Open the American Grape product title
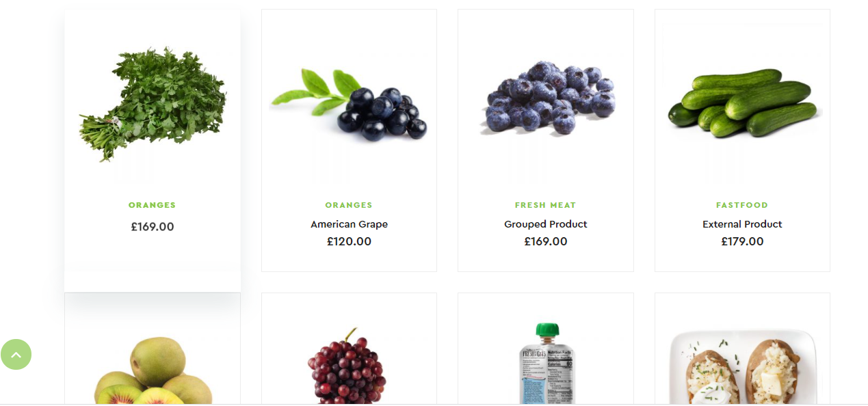 point(349,224)
